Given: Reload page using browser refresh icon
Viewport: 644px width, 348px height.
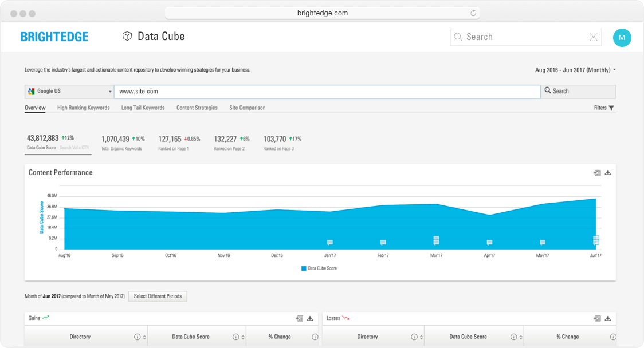Looking at the screenshot, I should [x=473, y=13].
